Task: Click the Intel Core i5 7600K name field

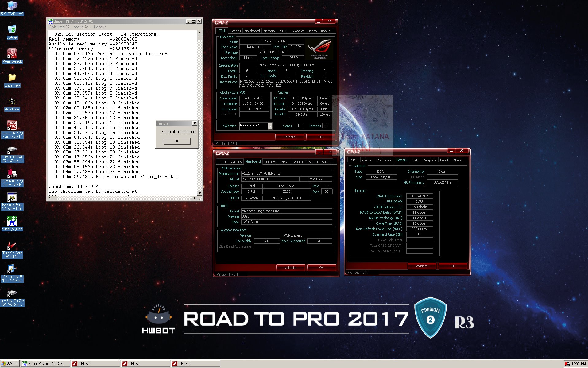Action: 271,41
